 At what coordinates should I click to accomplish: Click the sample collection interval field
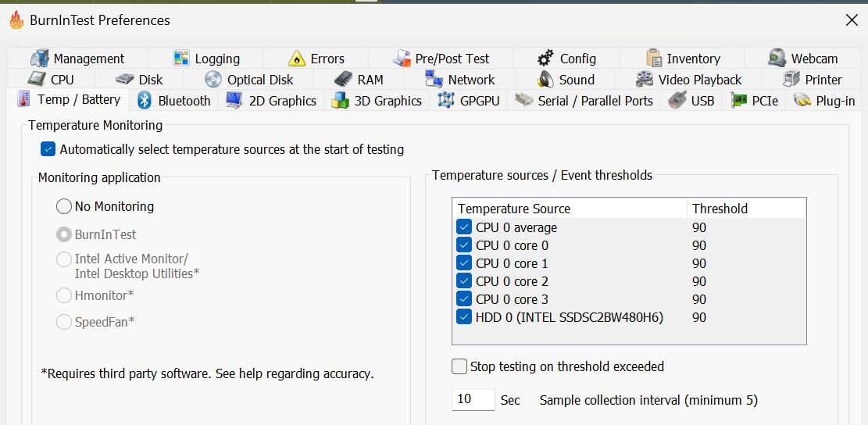point(473,399)
